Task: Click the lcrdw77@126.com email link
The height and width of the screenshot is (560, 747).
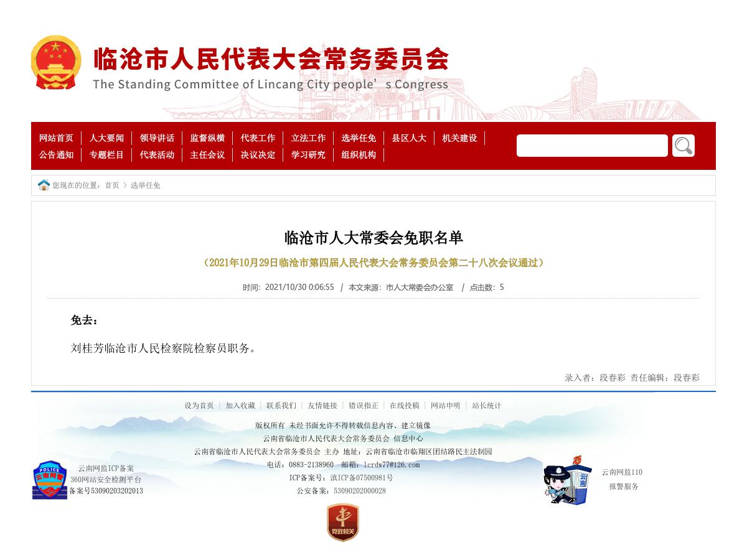Action: point(392,464)
